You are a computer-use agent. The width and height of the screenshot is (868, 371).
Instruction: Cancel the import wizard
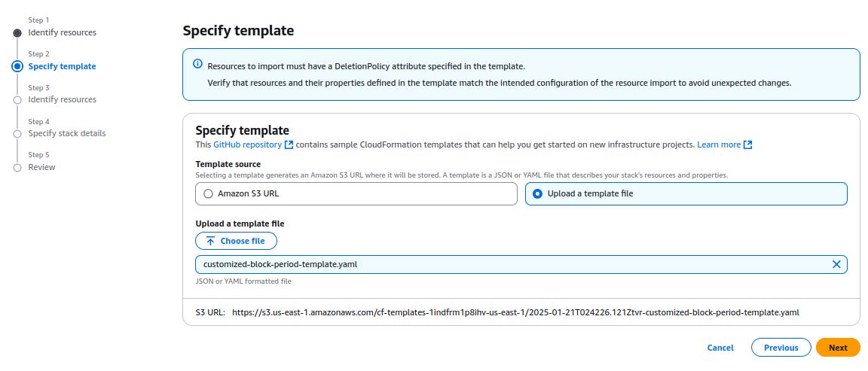720,348
